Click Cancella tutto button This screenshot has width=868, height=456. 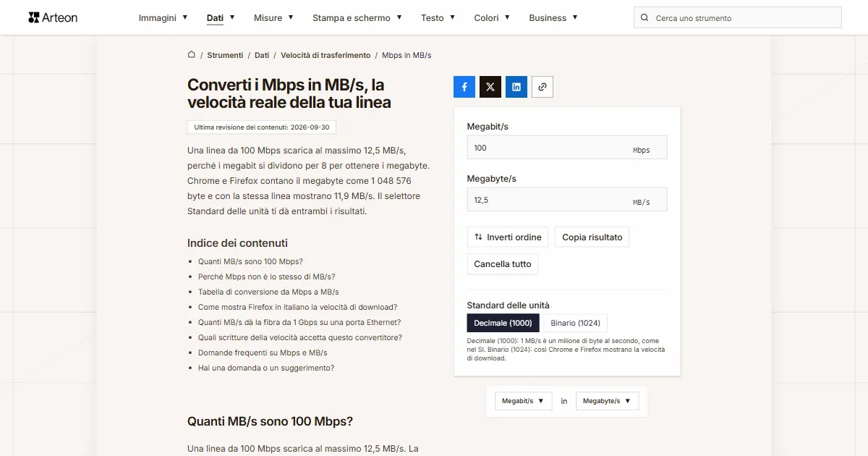(503, 264)
